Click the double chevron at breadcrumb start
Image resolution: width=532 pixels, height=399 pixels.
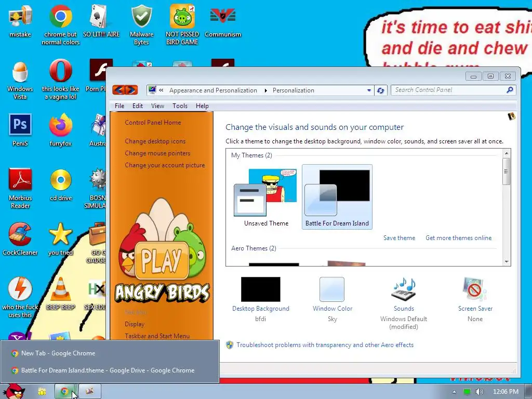161,90
